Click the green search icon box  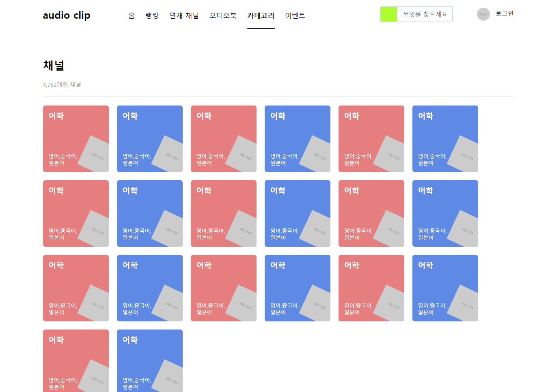pos(388,14)
